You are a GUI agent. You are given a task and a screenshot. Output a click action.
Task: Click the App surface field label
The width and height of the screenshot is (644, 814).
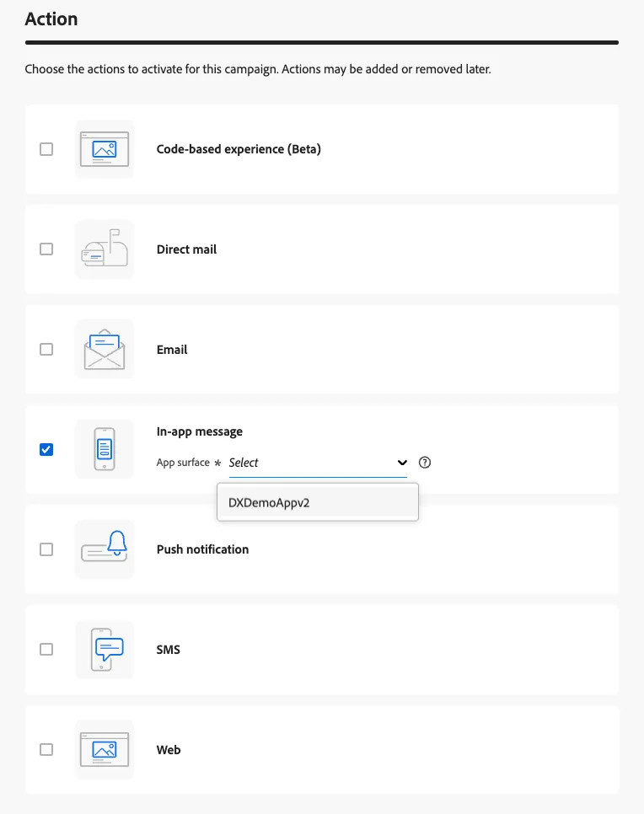coord(183,463)
